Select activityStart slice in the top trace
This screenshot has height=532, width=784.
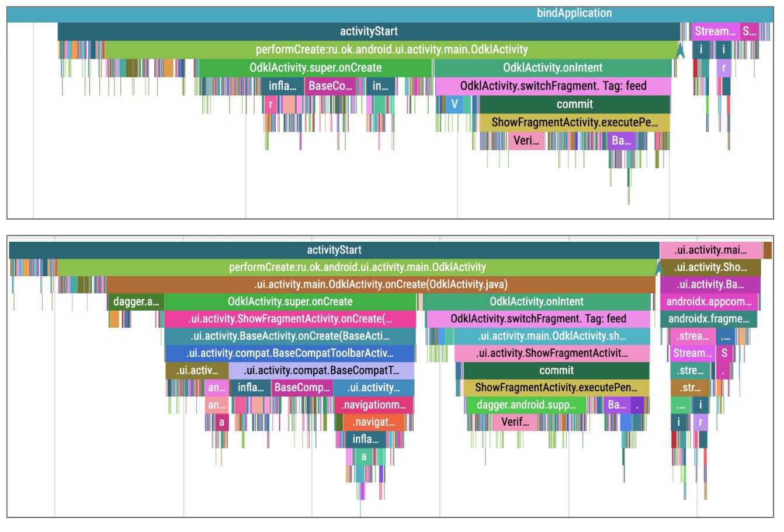[369, 32]
